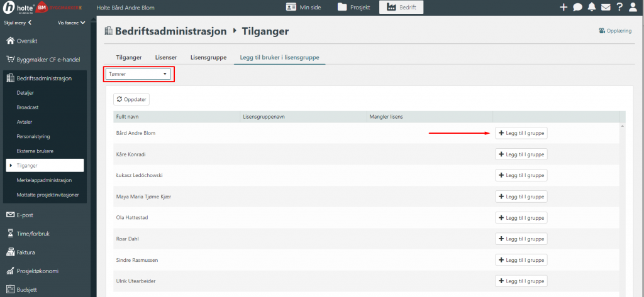Click the plus icon in top bar
Image resolution: width=644 pixels, height=297 pixels.
click(563, 8)
